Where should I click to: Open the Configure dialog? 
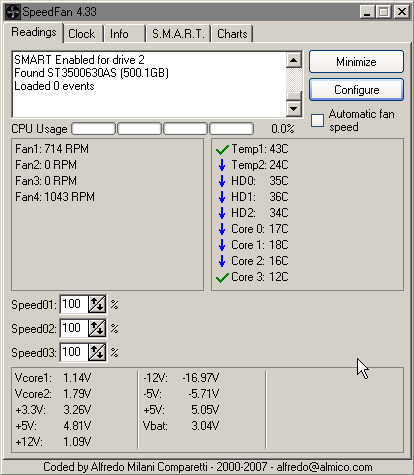click(356, 90)
